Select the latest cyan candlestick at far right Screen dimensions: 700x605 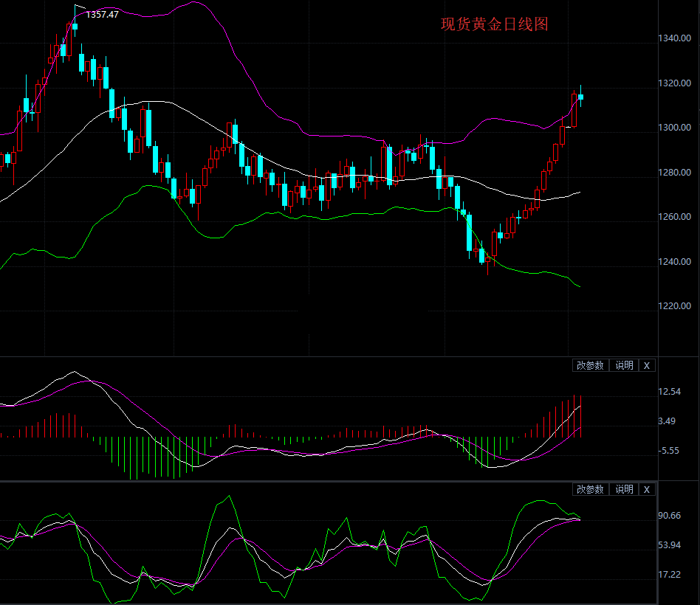pyautogui.click(x=581, y=97)
